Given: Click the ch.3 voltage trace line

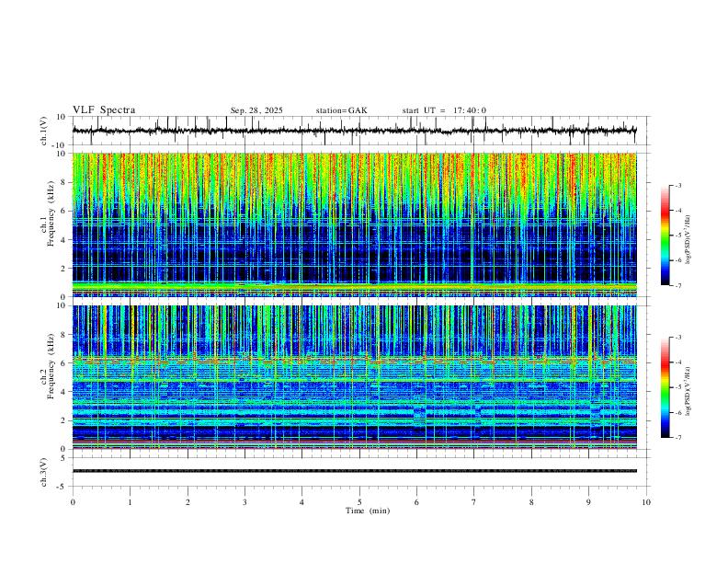Looking at the screenshot, I should (x=354, y=471).
